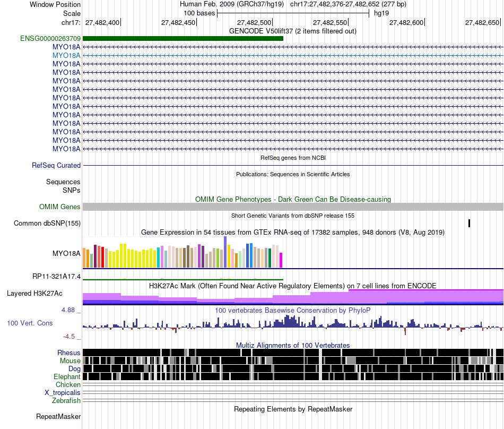Click the 27,482,650 ruler coordinate
The image size is (504, 429).
point(482,22)
